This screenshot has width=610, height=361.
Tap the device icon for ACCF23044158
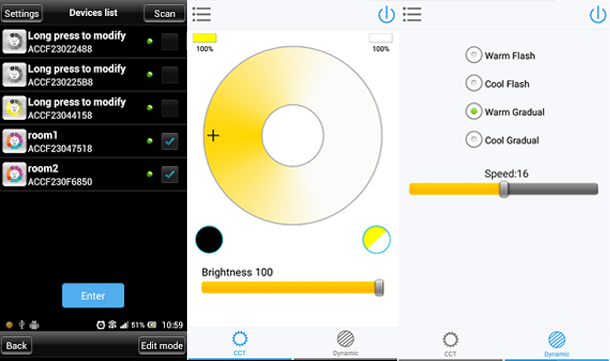point(14,107)
